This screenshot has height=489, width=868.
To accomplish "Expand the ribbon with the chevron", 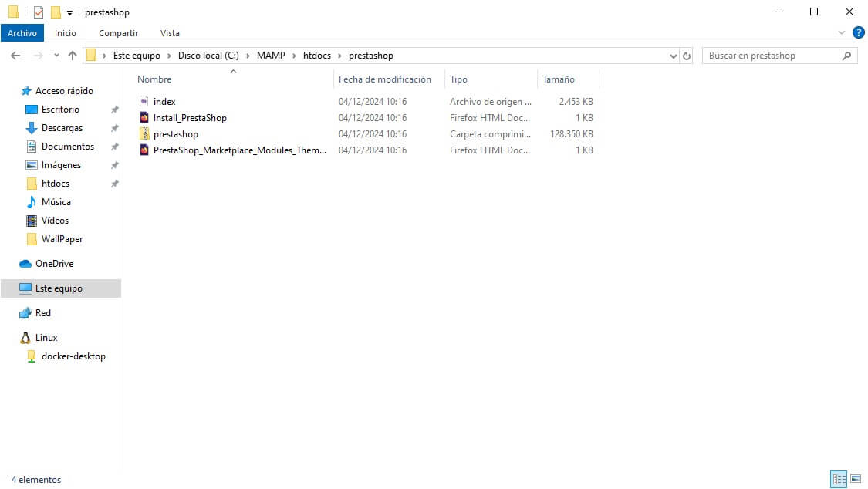I will [x=842, y=32].
